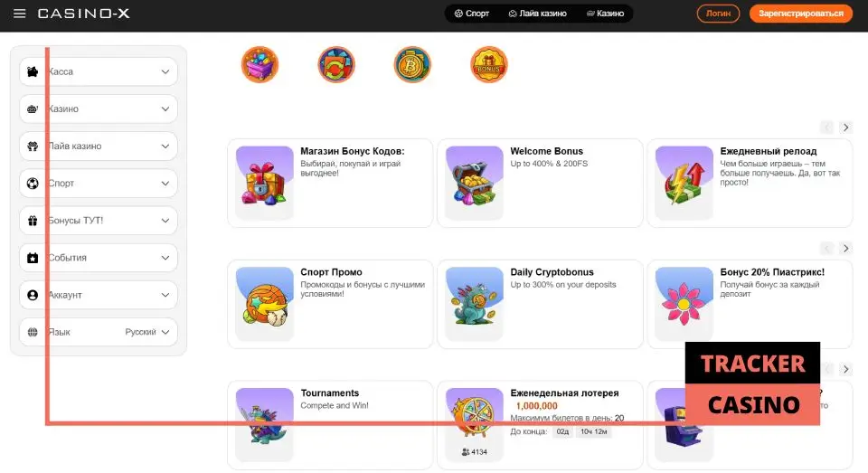
Task: Expand the Аккаунт chevron
Action: point(165,295)
